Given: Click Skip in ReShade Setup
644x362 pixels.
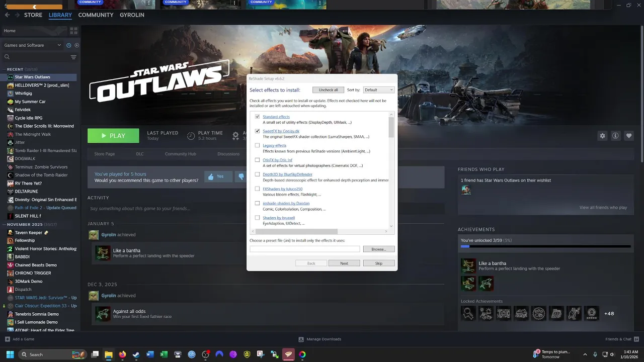Looking at the screenshot, I should pyautogui.click(x=379, y=263).
